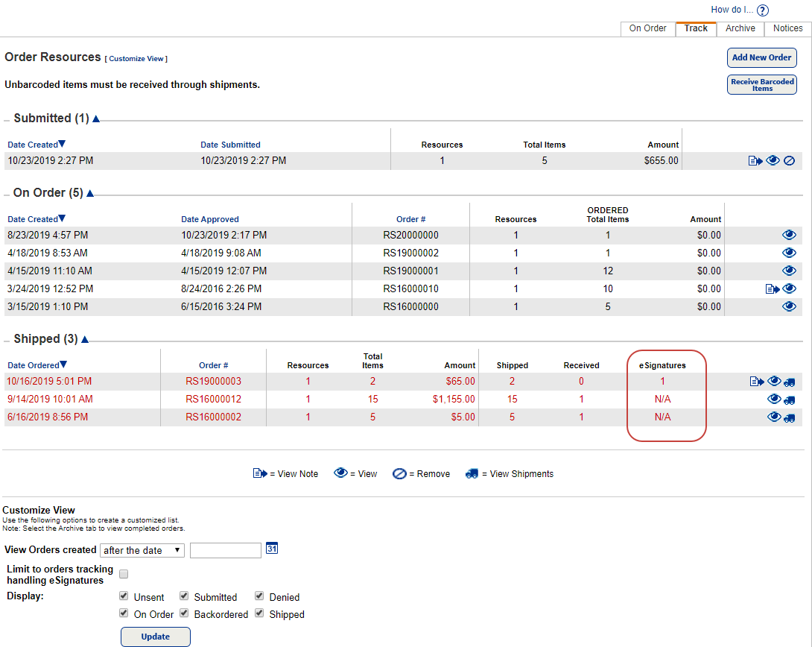View note for order RS16000010
The height and width of the screenshot is (647, 812).
pyautogui.click(x=772, y=289)
